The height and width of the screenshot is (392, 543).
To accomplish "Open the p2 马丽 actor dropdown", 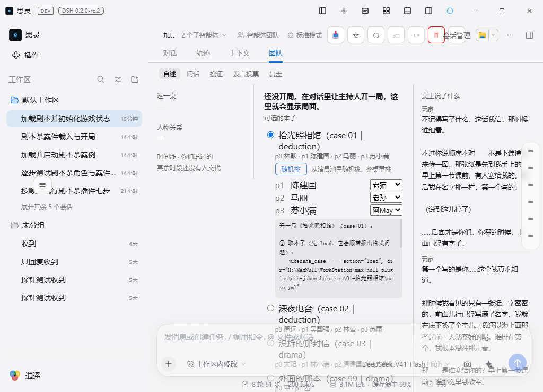I will click(386, 197).
